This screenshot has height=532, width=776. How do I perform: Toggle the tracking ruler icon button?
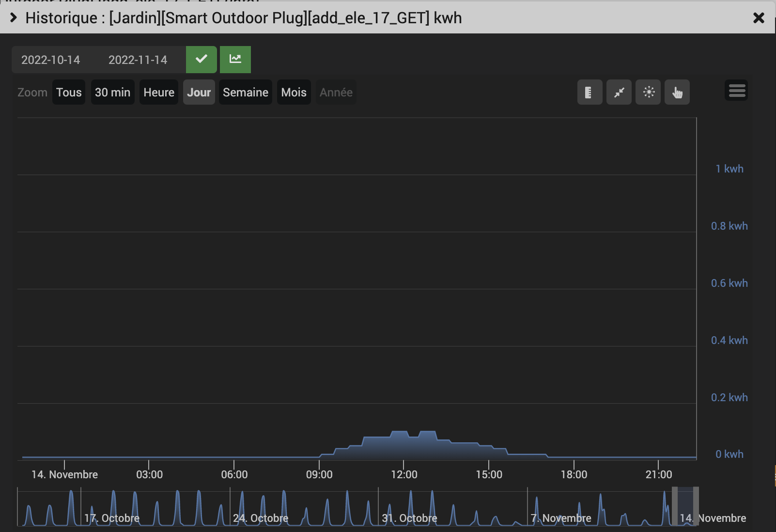[x=590, y=92]
